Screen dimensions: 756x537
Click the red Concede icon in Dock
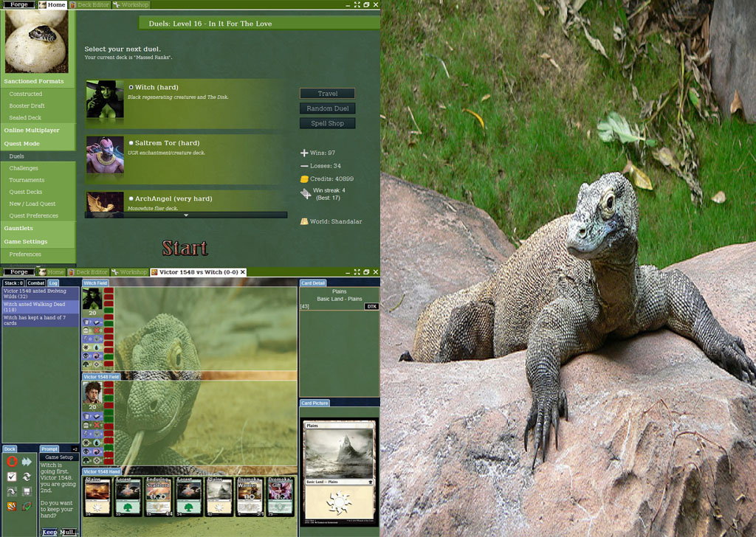(12, 462)
